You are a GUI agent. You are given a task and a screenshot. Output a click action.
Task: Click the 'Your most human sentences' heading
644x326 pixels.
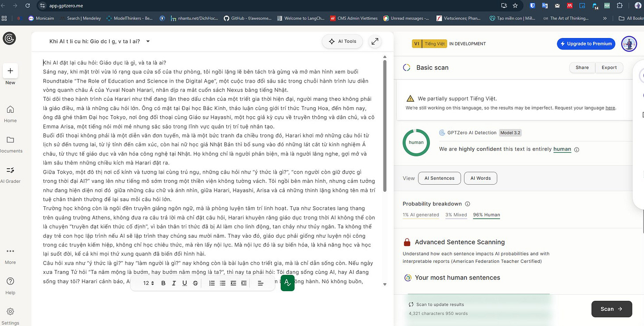[x=457, y=277]
